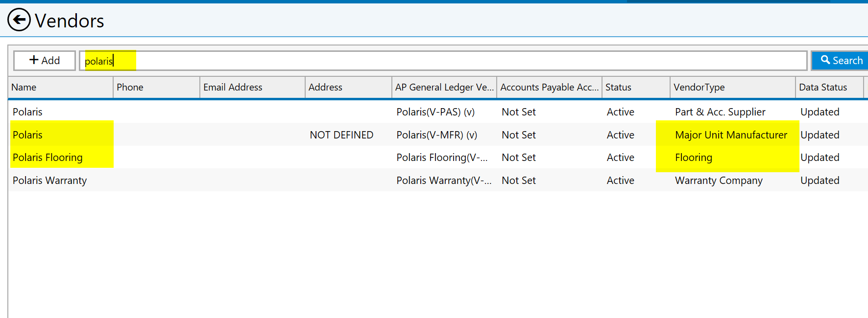Viewport: 868px width, 318px height.
Task: Click Active status in Polaris Warranty row
Action: (x=620, y=181)
